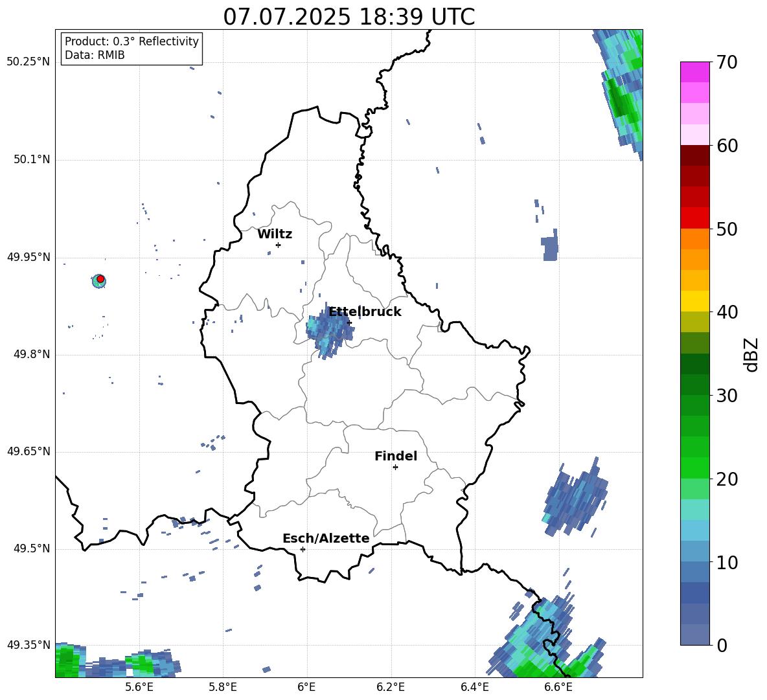The image size is (767, 700).
Task: Click the Ettelbruck station cross marker
Action: click(349, 322)
